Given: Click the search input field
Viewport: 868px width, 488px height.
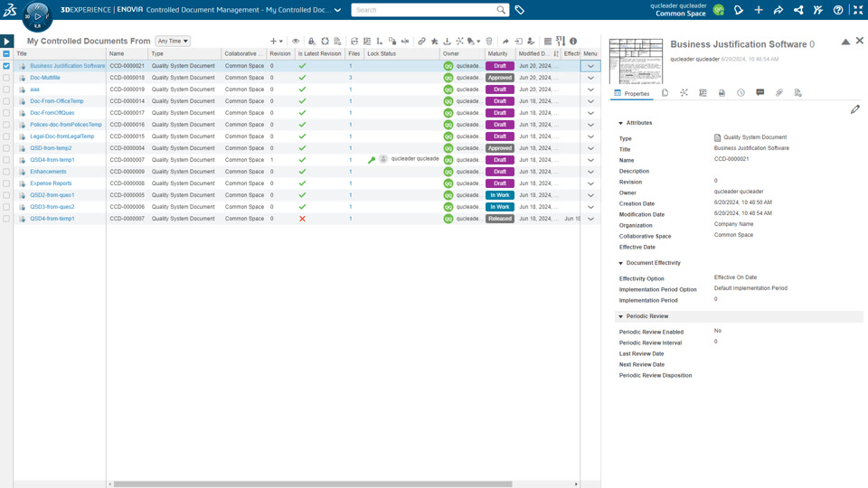Looking at the screenshot, I should [x=424, y=10].
